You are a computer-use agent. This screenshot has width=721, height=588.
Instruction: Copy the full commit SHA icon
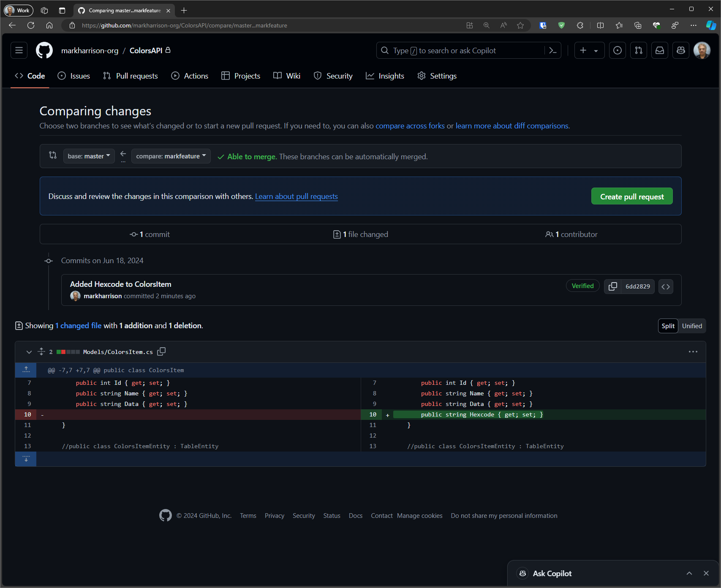[612, 286]
